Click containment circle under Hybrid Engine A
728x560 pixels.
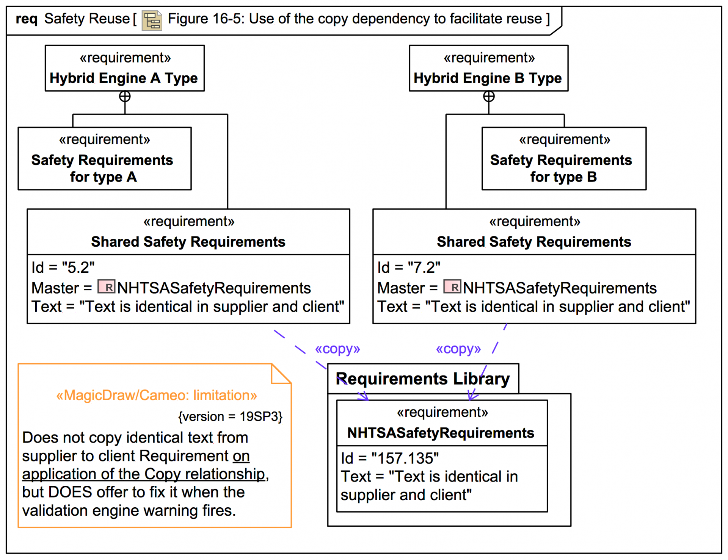coord(125,97)
